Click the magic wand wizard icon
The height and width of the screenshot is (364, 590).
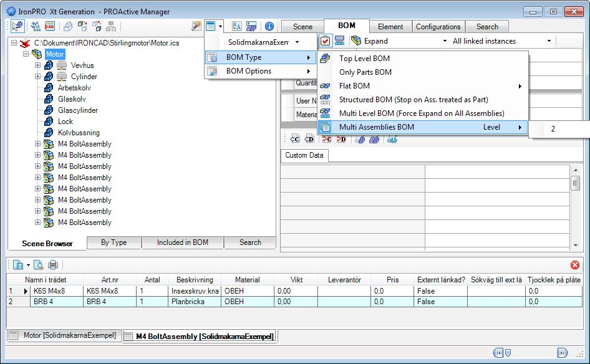point(196,26)
